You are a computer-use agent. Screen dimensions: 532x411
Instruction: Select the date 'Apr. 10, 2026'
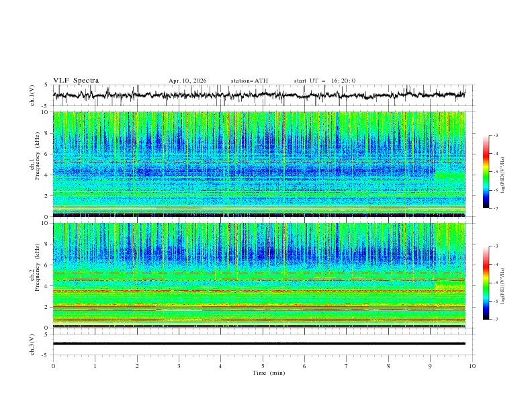[187, 81]
